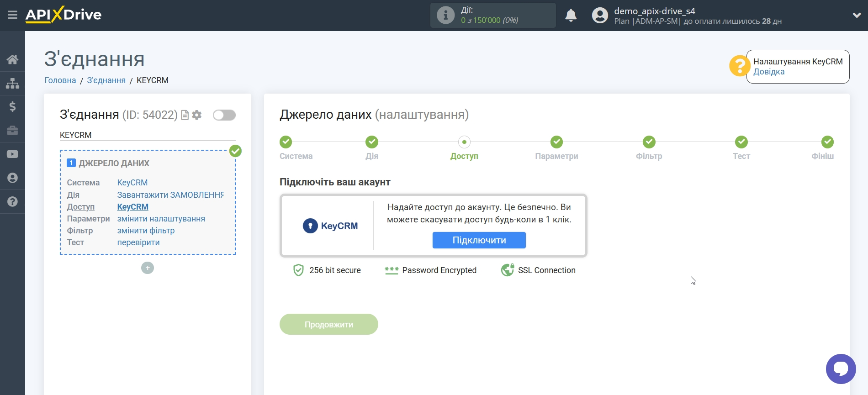Open connection settings gear icon
The height and width of the screenshot is (395, 868).
click(x=197, y=115)
